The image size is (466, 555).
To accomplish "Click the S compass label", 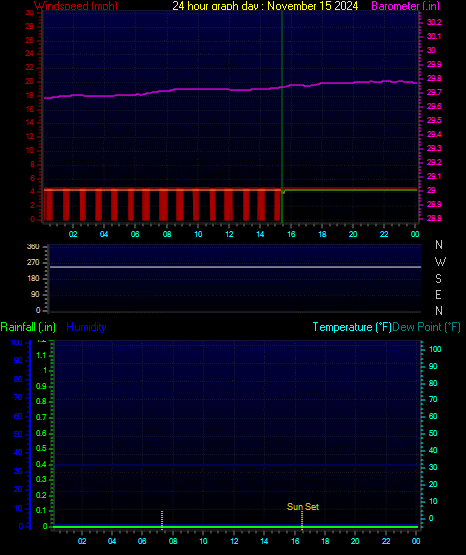I will (x=438, y=279).
